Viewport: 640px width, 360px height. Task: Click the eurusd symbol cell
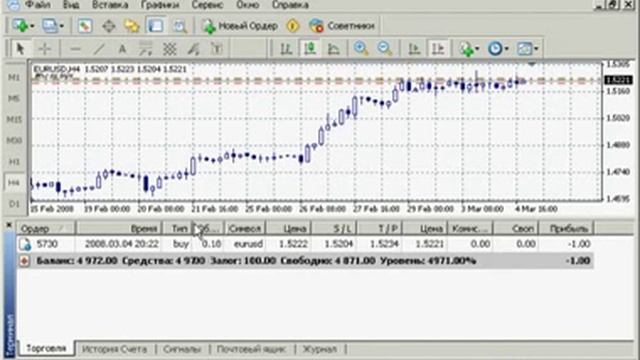tap(248, 244)
